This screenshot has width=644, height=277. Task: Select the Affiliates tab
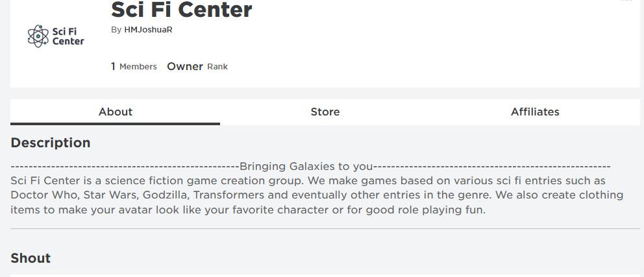point(535,112)
